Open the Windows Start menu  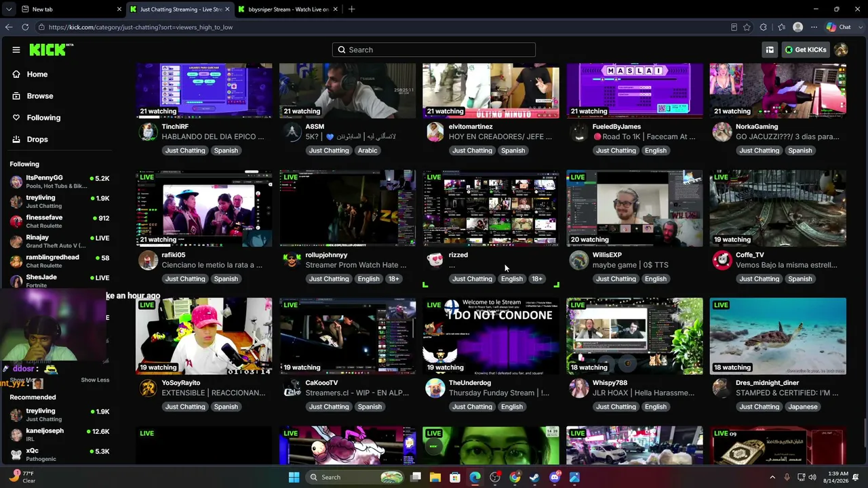294,477
